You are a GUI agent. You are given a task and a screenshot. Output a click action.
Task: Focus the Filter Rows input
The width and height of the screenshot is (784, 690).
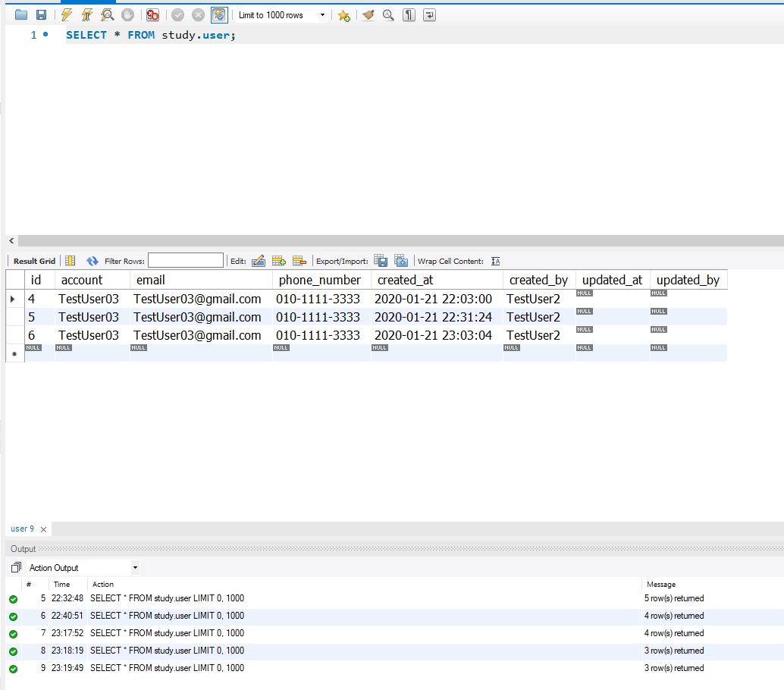(x=186, y=261)
